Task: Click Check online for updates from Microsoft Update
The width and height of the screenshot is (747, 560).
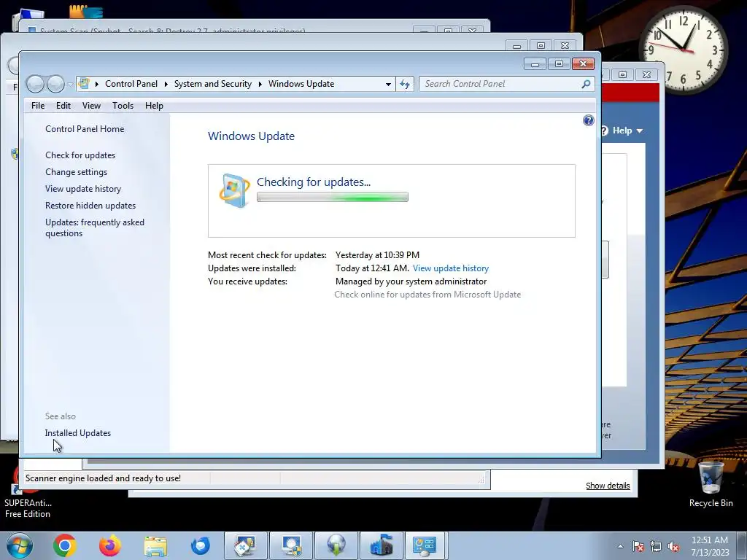Action: point(427,295)
